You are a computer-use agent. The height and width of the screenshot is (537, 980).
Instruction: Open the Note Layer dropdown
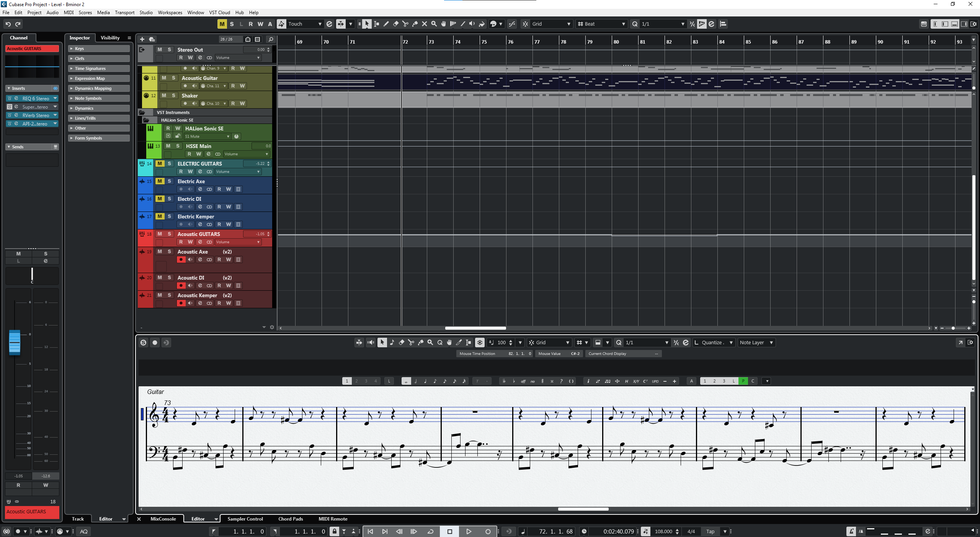pyautogui.click(x=756, y=343)
